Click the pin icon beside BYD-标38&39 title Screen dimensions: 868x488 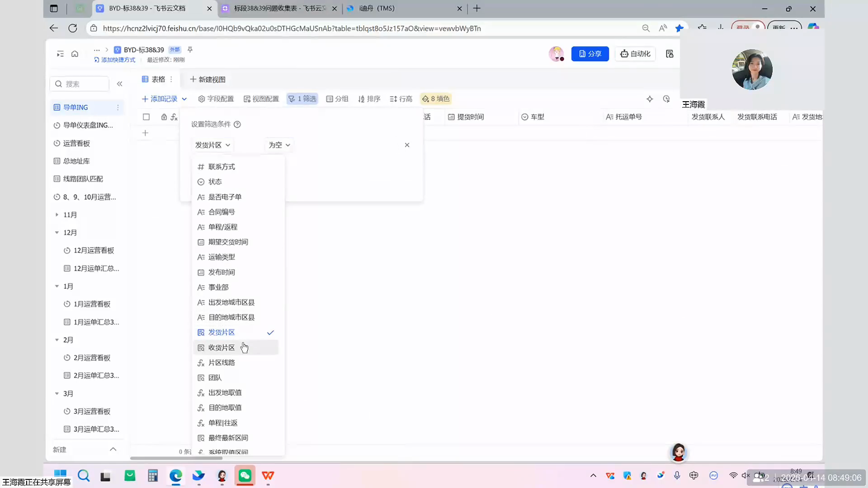(190, 50)
